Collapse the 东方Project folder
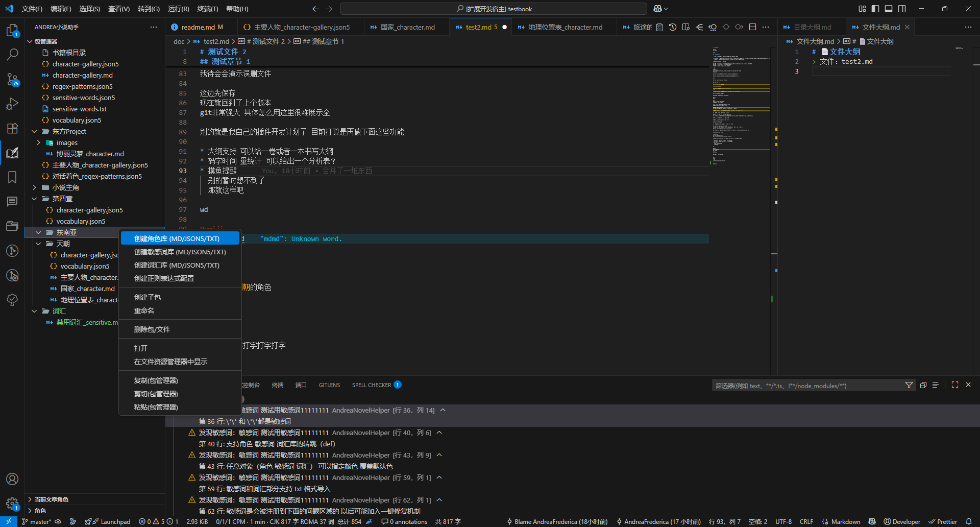The height and width of the screenshot is (527, 980). pos(69,131)
